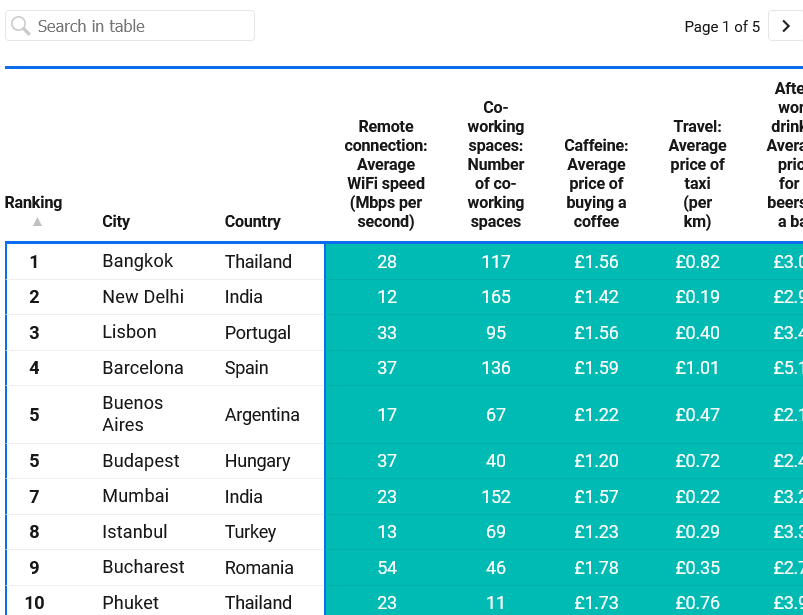Screen dimensions: 803x615
Task: Select Bucharest WiFi speed value 54
Action: [x=387, y=568]
